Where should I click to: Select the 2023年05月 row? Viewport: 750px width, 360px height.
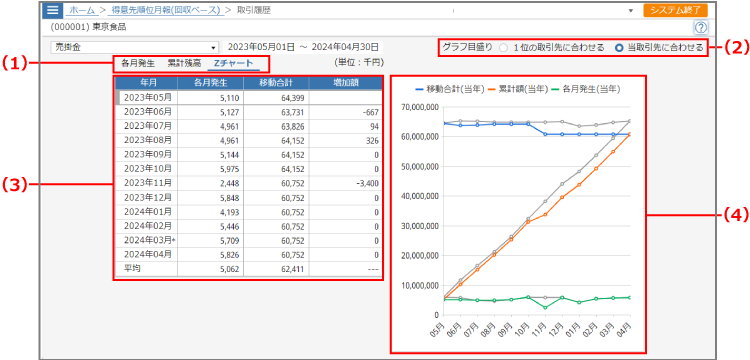(249, 98)
